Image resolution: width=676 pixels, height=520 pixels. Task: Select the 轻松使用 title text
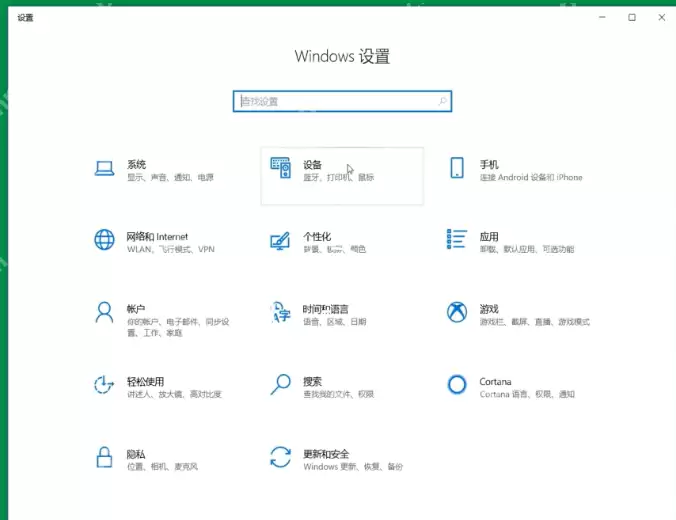145,382
